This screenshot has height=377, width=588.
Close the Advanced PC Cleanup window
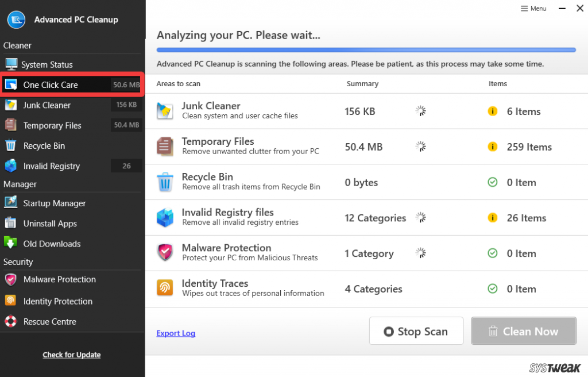580,8
